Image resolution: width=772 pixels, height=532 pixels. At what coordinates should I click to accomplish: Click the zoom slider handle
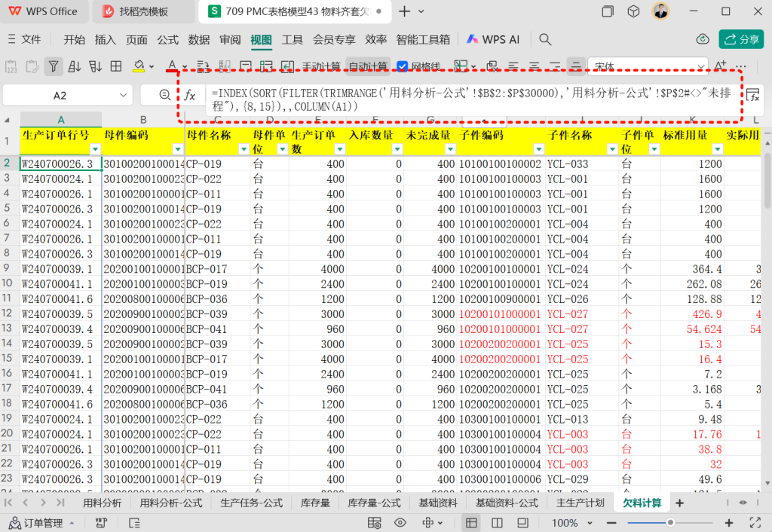[x=670, y=523]
